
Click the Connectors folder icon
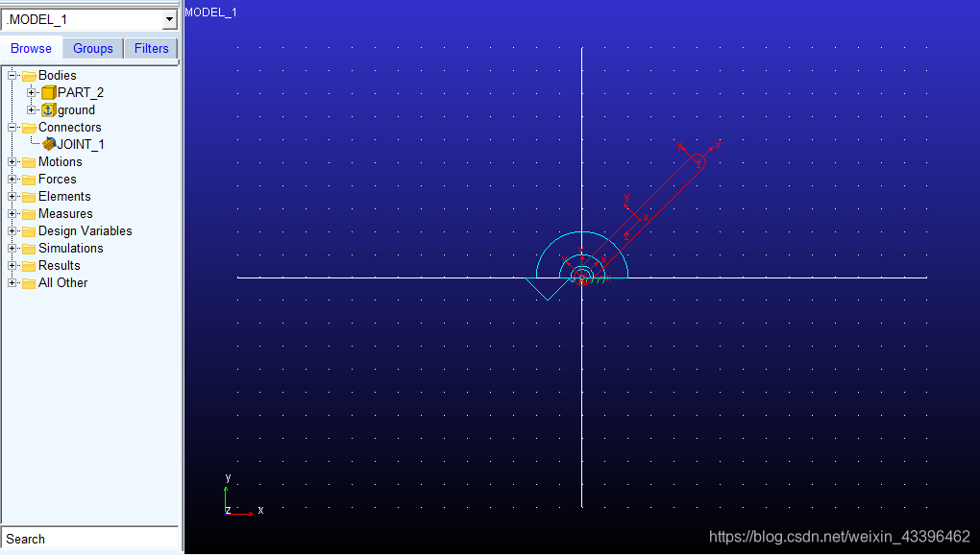pos(29,128)
